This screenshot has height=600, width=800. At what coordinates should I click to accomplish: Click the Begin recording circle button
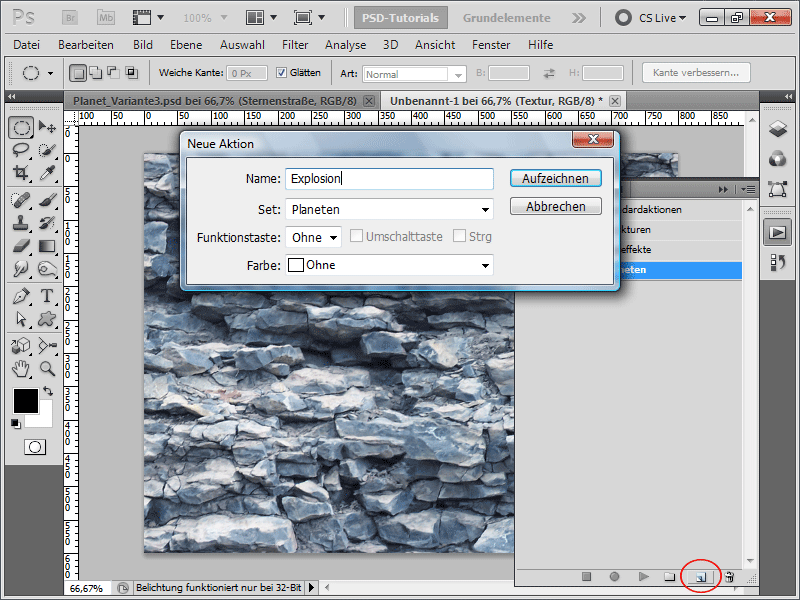tap(614, 577)
